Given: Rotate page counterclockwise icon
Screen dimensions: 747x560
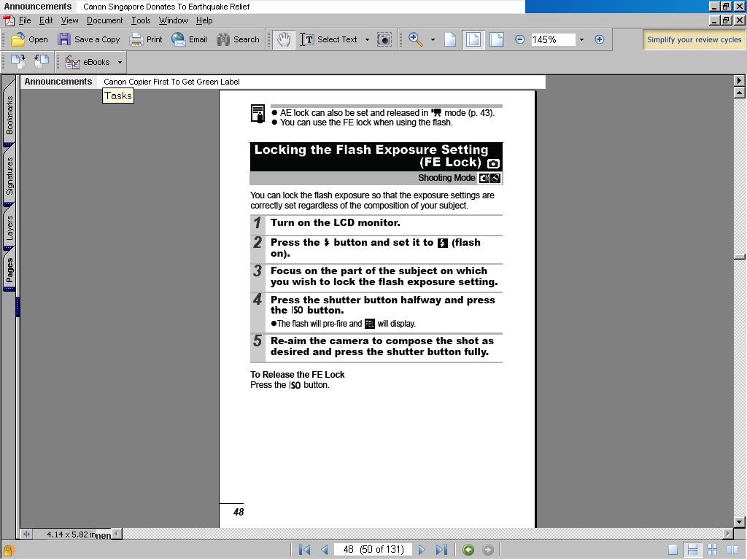Looking at the screenshot, I should pos(42,62).
